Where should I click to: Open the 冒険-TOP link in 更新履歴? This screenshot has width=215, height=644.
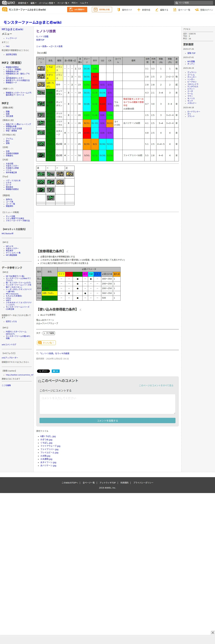coord(191,53)
